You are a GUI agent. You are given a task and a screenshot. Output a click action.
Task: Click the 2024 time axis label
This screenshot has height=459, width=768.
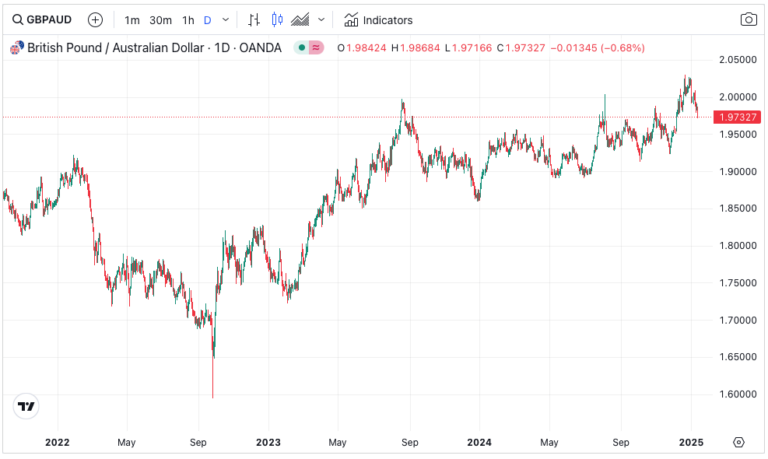479,442
